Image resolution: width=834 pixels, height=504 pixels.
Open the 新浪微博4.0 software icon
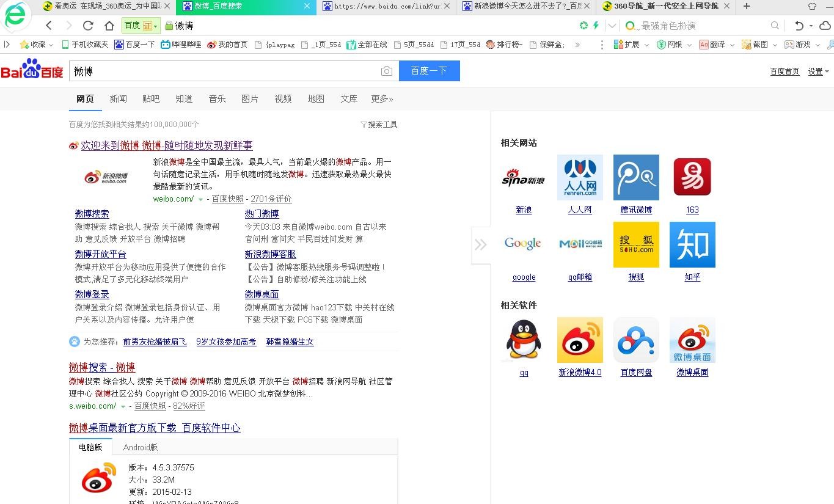click(579, 340)
